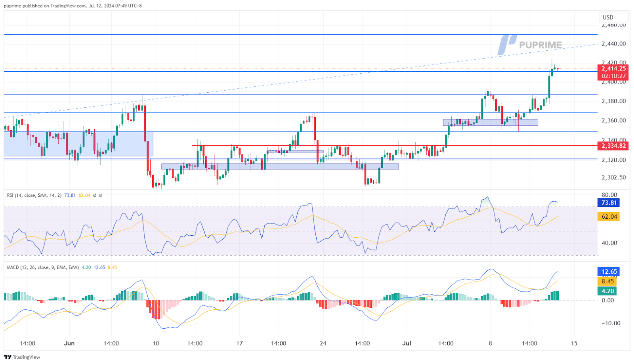Click the Jul label on time axis
Image resolution: width=634 pixels, height=364 pixels.
[407, 343]
